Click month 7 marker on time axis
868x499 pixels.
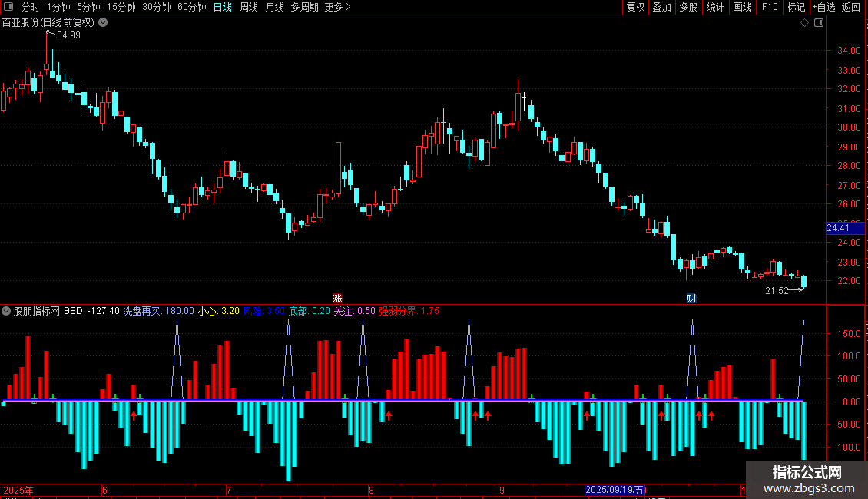click(229, 490)
